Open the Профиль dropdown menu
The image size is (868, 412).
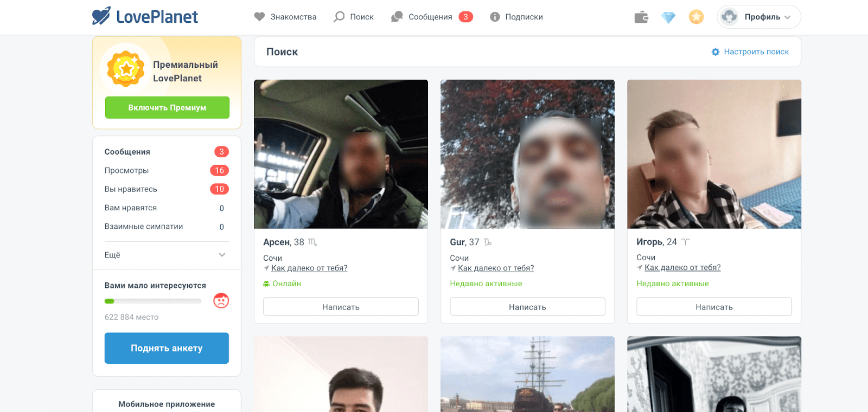pos(759,17)
